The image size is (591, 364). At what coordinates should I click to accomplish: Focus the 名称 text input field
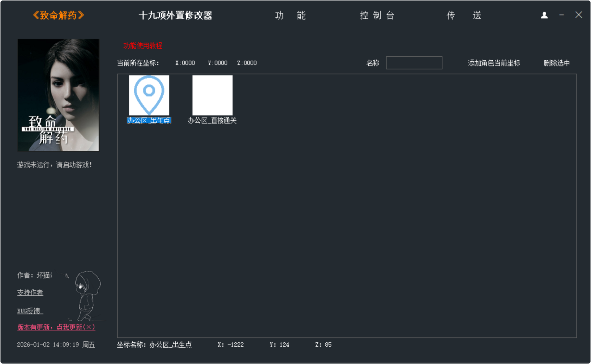pyautogui.click(x=414, y=63)
